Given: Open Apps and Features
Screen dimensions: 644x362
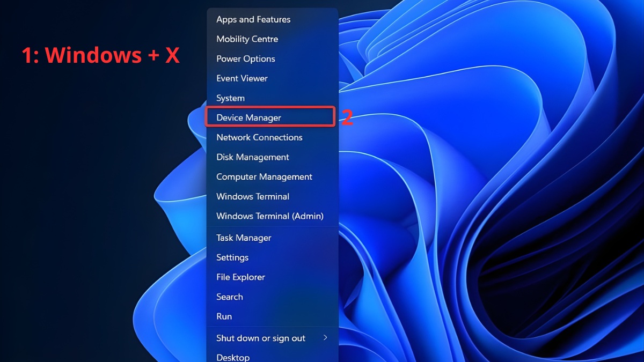Looking at the screenshot, I should 253,19.
